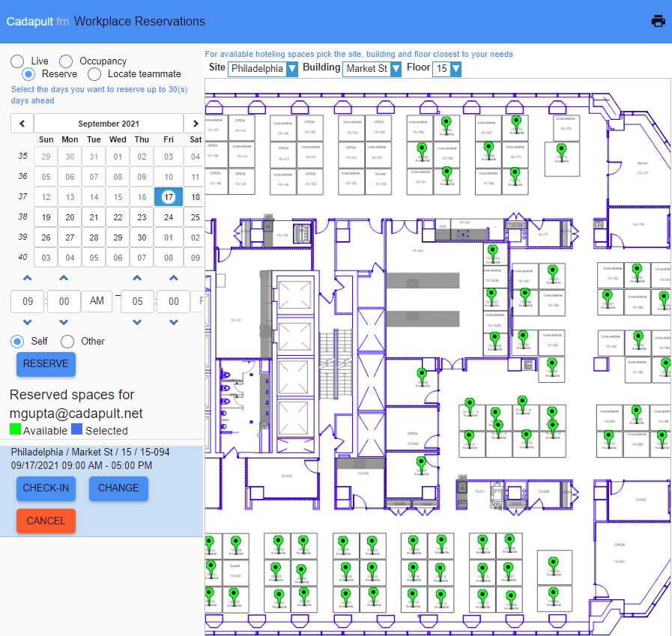Viewport: 672px width, 636px height.
Task: Cancel the existing reservation
Action: 46,521
